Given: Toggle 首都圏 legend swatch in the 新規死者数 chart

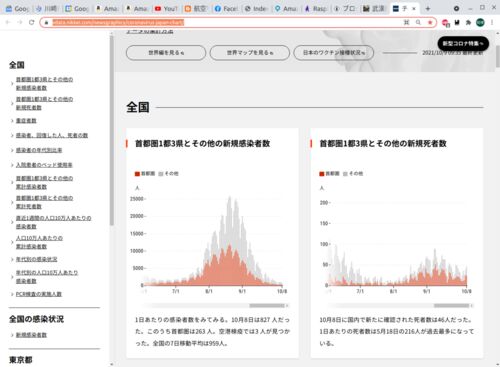Looking at the screenshot, I should 322,174.
